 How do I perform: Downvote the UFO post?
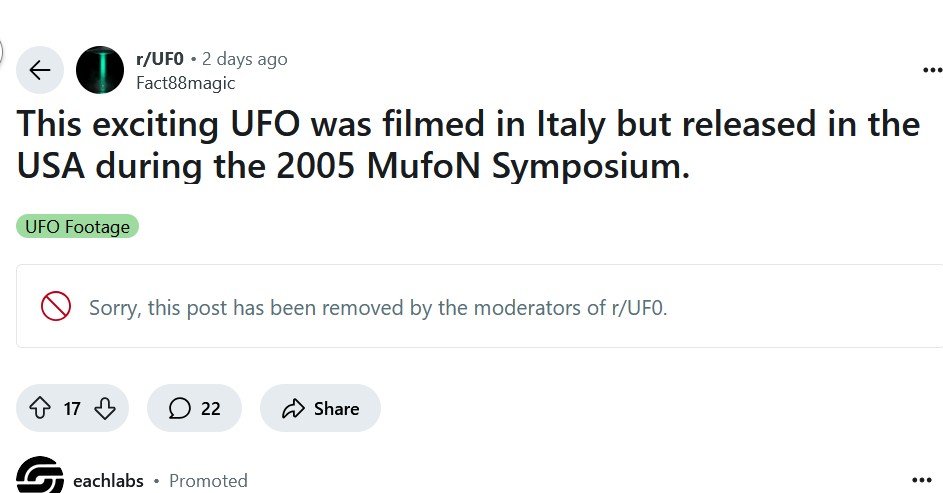[x=104, y=408]
